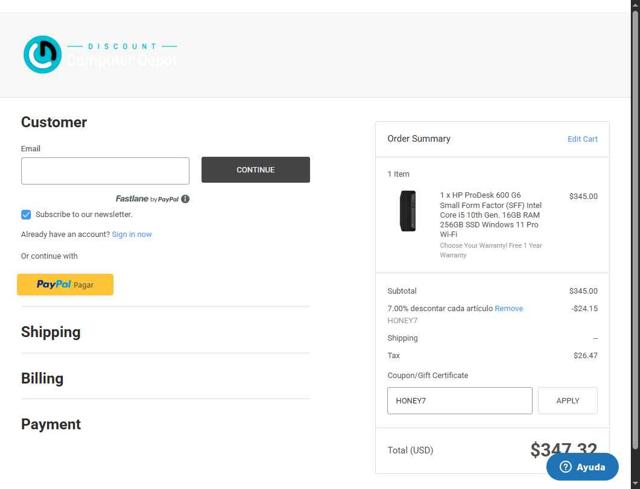Click the Discount Computer Depot logo
Image resolution: width=640 pixels, height=489 pixels.
tap(99, 55)
